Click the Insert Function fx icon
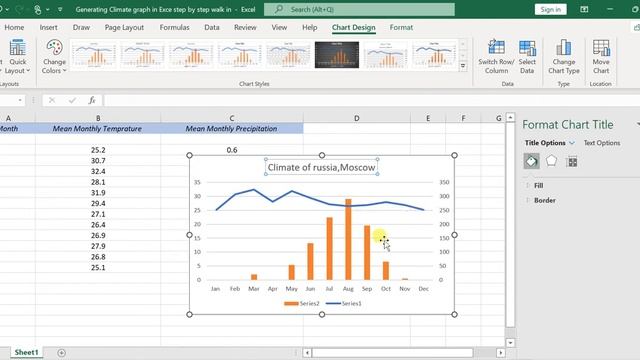Screen dimensions: 640x360 click(x=92, y=100)
